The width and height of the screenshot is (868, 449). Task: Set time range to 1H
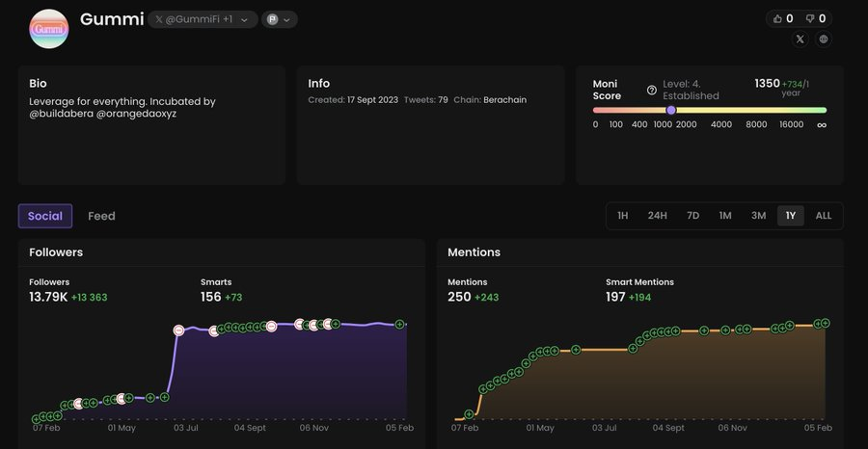coord(623,216)
